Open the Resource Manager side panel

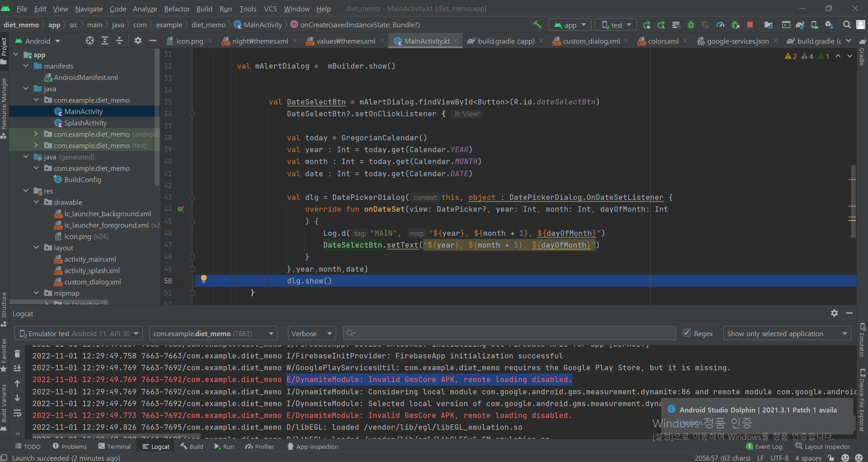click(4, 108)
